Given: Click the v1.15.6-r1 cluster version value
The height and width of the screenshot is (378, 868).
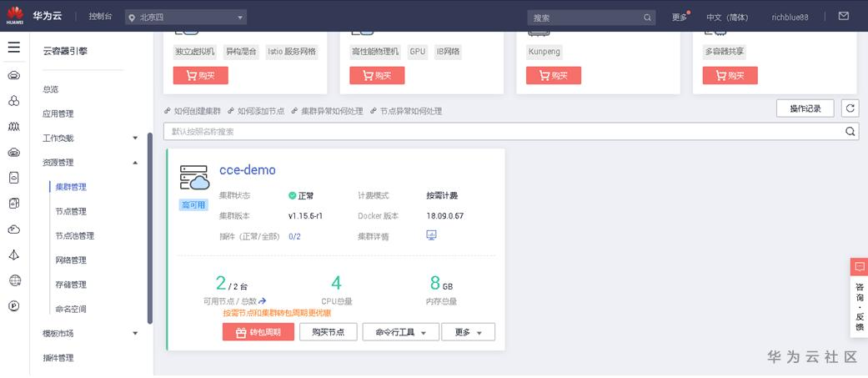Looking at the screenshot, I should pyautogui.click(x=305, y=215).
